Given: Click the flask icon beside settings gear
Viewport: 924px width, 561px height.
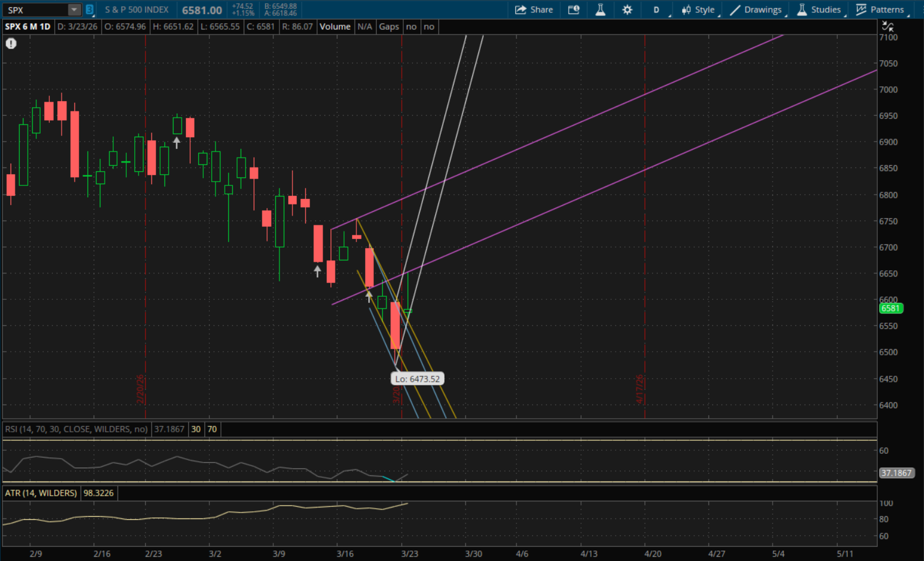Looking at the screenshot, I should (x=600, y=10).
